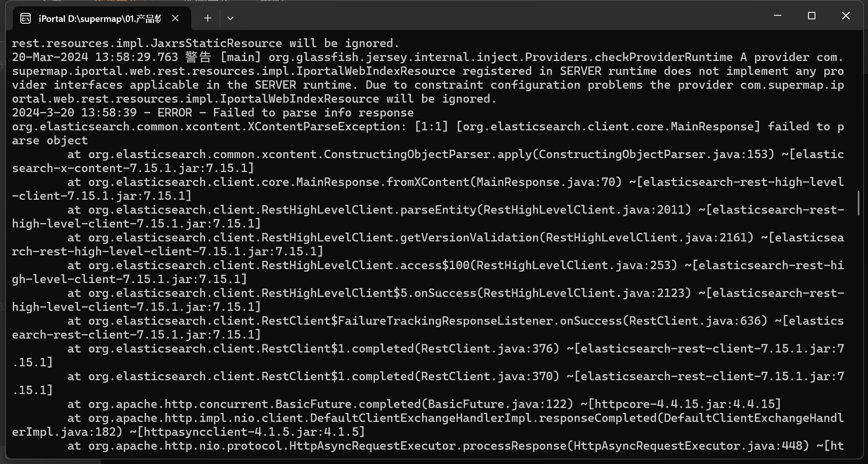Click the 'ConstructingObjectParser.apply' stack line
Image resolution: width=868 pixels, height=464 pixels.
[x=428, y=161]
